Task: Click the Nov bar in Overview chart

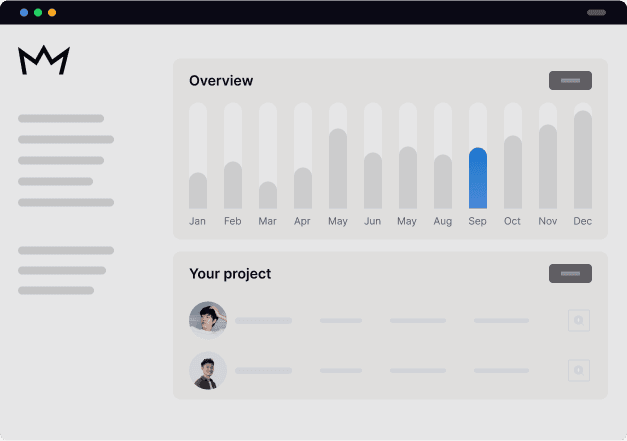Action: (548, 166)
